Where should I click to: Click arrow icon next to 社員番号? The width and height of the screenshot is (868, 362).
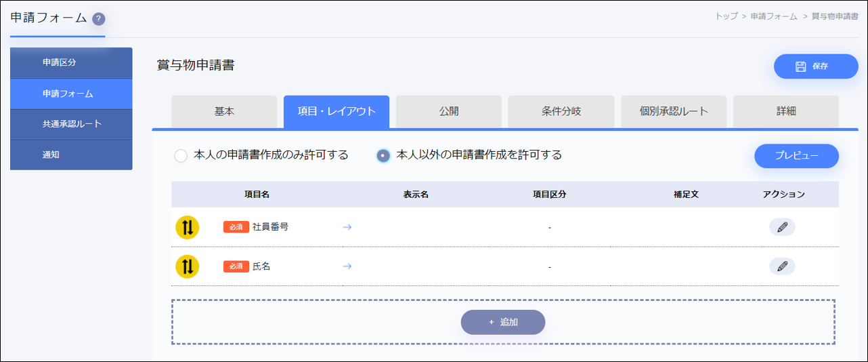pos(347,227)
